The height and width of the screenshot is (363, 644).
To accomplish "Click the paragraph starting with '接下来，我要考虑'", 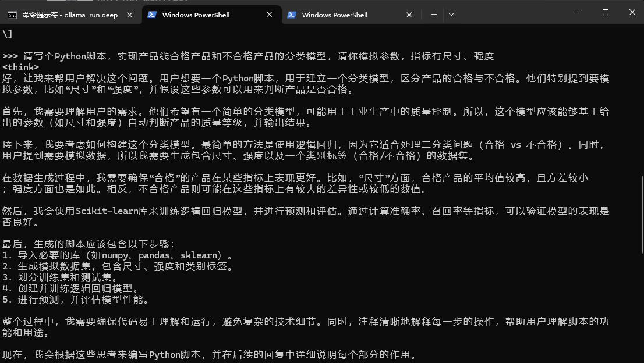I will pyautogui.click(x=304, y=150).
